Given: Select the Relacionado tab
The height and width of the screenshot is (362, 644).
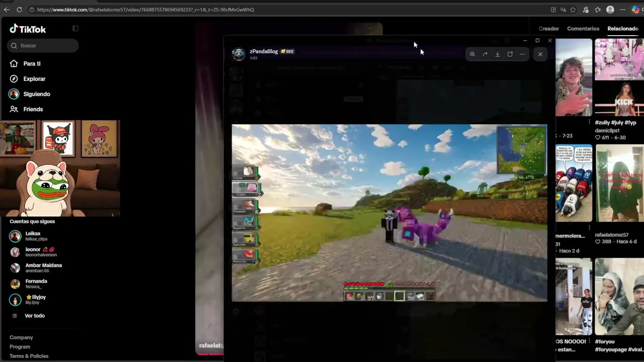Looking at the screenshot, I should (623, 29).
